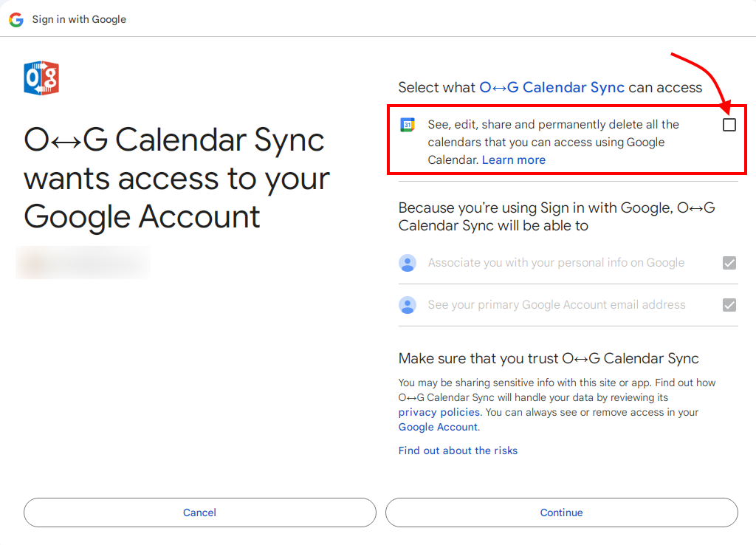756x545 pixels.
Task: Click the O↔G Calendar Sync app logo
Action: [x=41, y=78]
